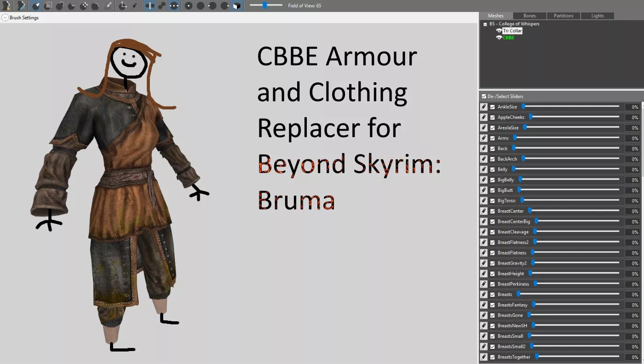Image resolution: width=644 pixels, height=364 pixels.
Task: Select the Tri Collar mesh
Action: [512, 31]
